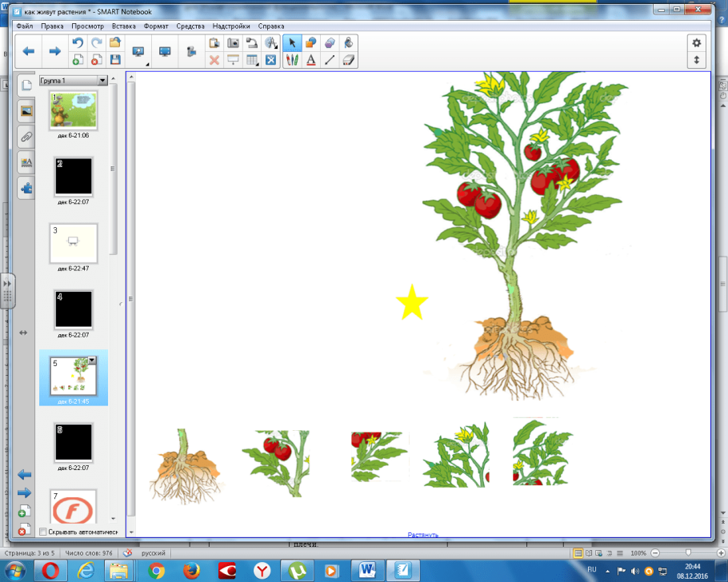This screenshot has width=728, height=582.
Task: Select the Pens tool in toolbar
Action: 292,60
